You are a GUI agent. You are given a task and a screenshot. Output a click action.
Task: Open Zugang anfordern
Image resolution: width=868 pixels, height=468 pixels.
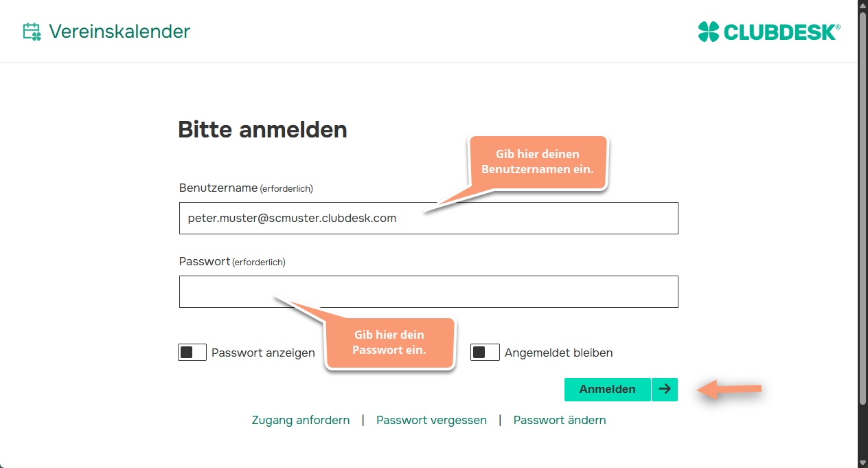point(300,420)
